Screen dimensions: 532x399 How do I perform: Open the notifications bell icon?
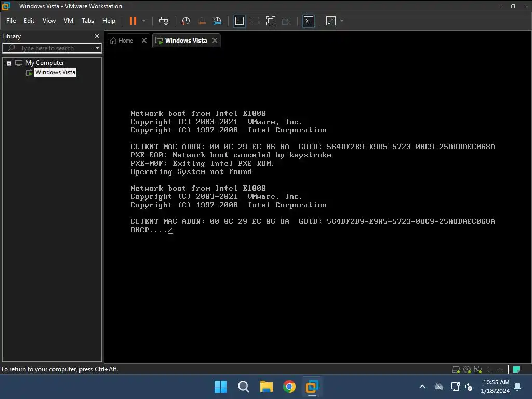518,387
